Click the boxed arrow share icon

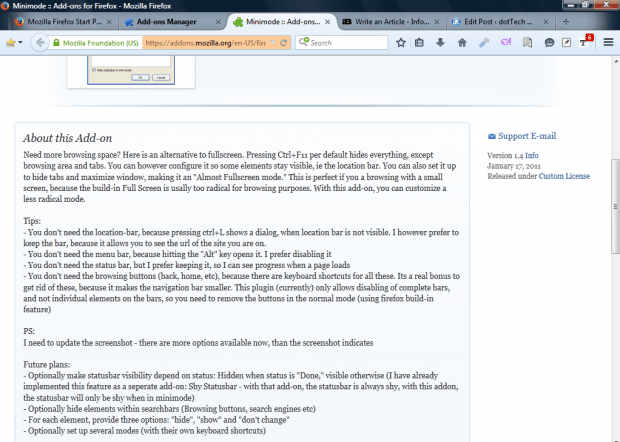pos(566,42)
